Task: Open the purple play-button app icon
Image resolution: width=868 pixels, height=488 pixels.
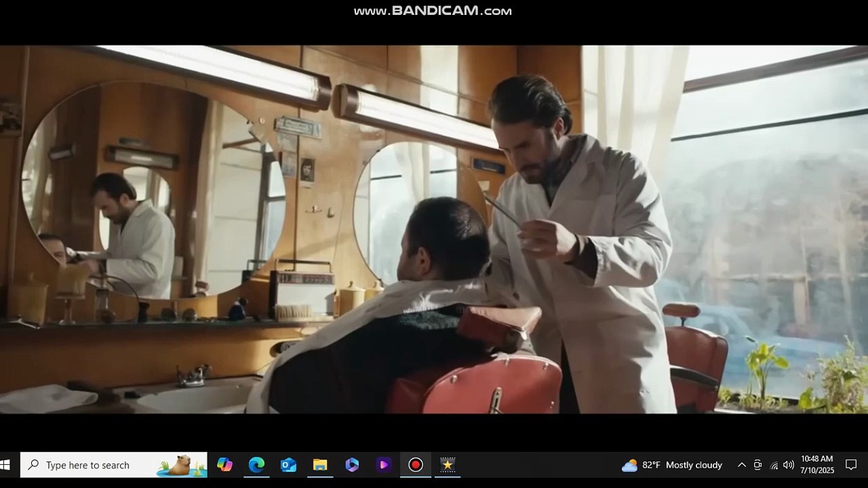Action: point(384,465)
